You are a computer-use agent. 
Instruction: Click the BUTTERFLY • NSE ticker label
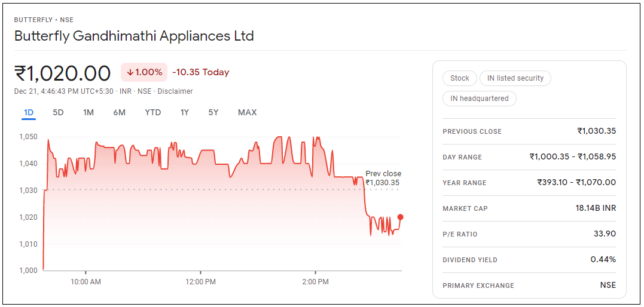click(x=44, y=20)
